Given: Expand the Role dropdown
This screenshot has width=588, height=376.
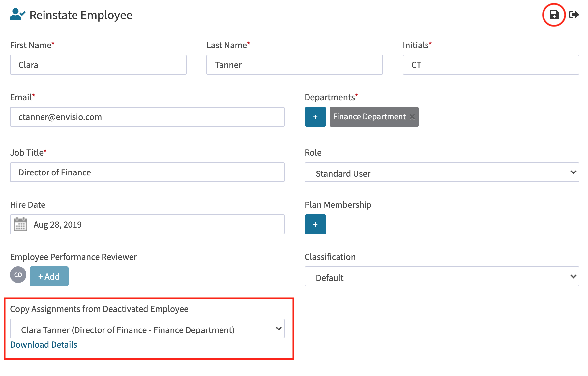Looking at the screenshot, I should tap(442, 172).
